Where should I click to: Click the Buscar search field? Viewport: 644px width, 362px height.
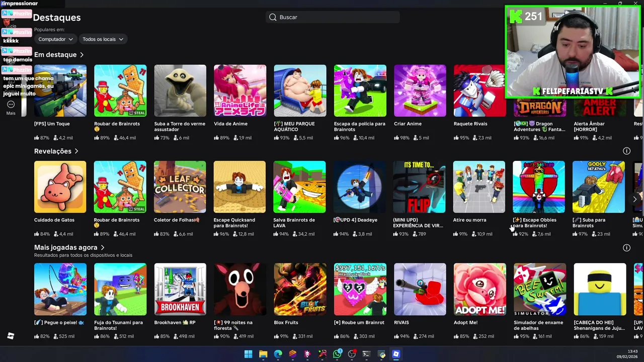pyautogui.click(x=333, y=17)
